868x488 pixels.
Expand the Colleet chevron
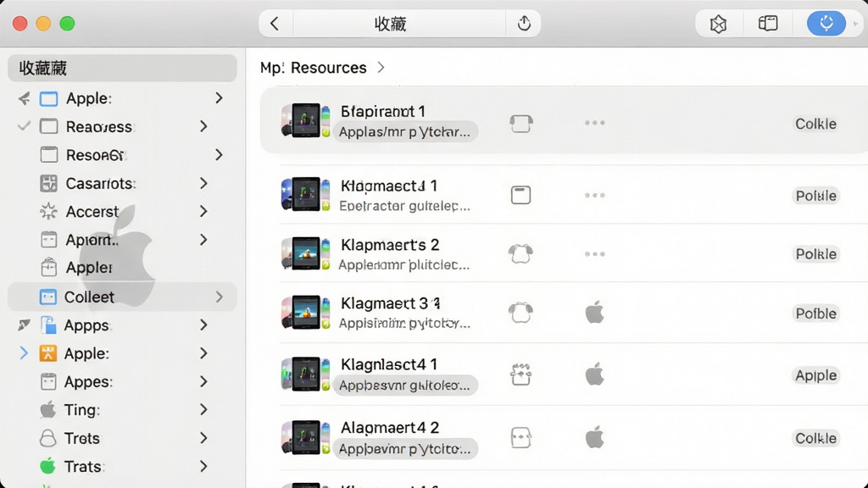[x=220, y=297]
